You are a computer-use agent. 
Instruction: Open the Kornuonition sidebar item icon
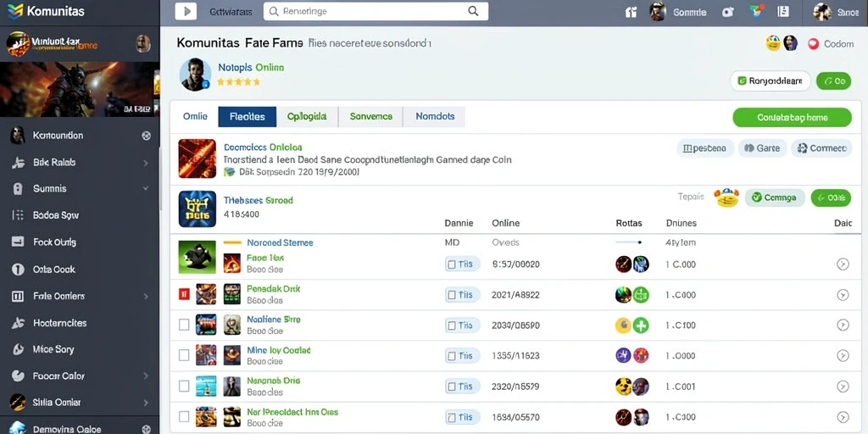click(x=18, y=136)
